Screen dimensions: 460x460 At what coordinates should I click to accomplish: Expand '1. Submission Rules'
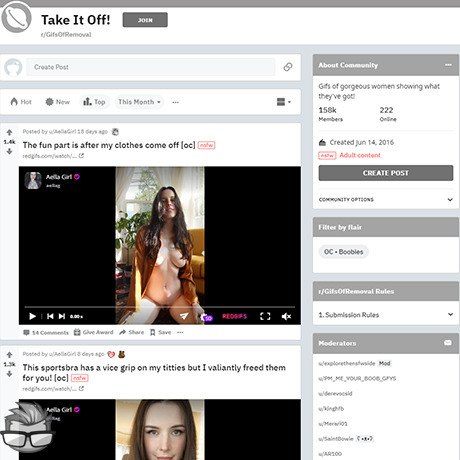(x=386, y=315)
